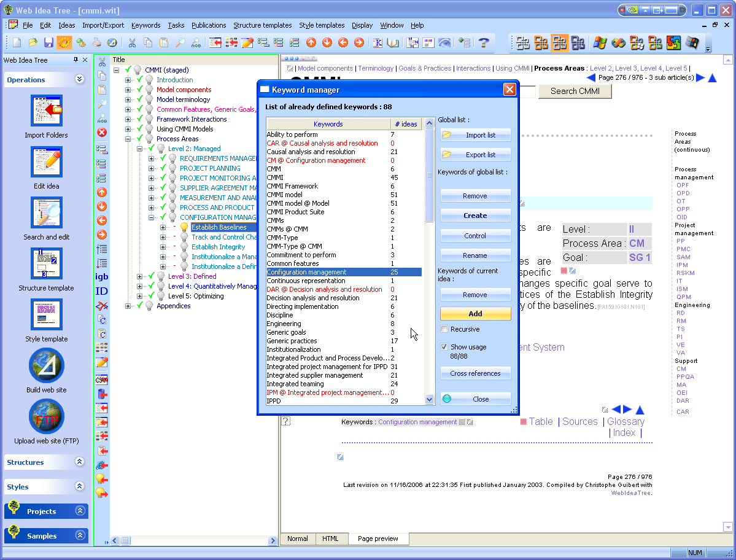
Task: Click the Build web site icon
Action: 47,366
